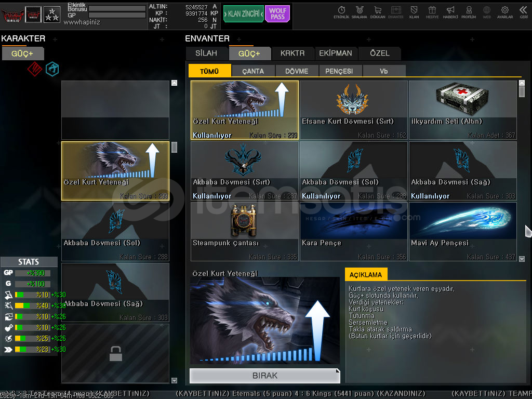Select Mavi Ay Pençesi inventory item
The height and width of the screenshot is (399, 532).
[x=463, y=232]
